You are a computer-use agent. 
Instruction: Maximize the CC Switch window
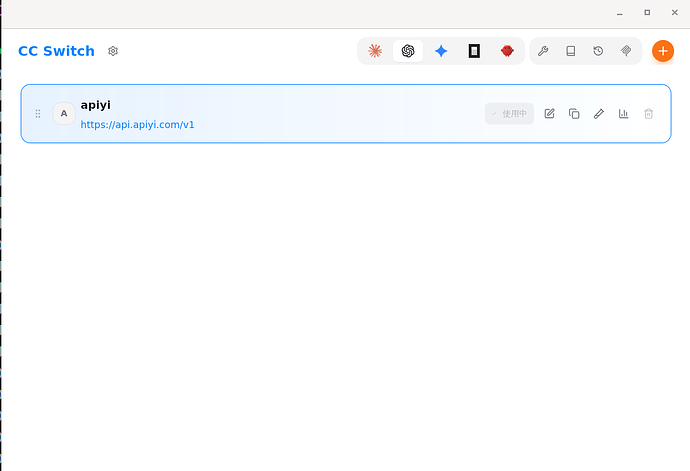coord(647,13)
